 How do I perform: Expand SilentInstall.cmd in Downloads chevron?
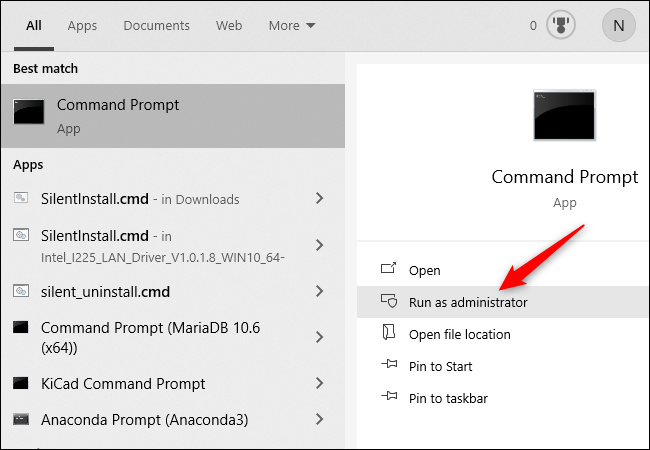pyautogui.click(x=319, y=198)
